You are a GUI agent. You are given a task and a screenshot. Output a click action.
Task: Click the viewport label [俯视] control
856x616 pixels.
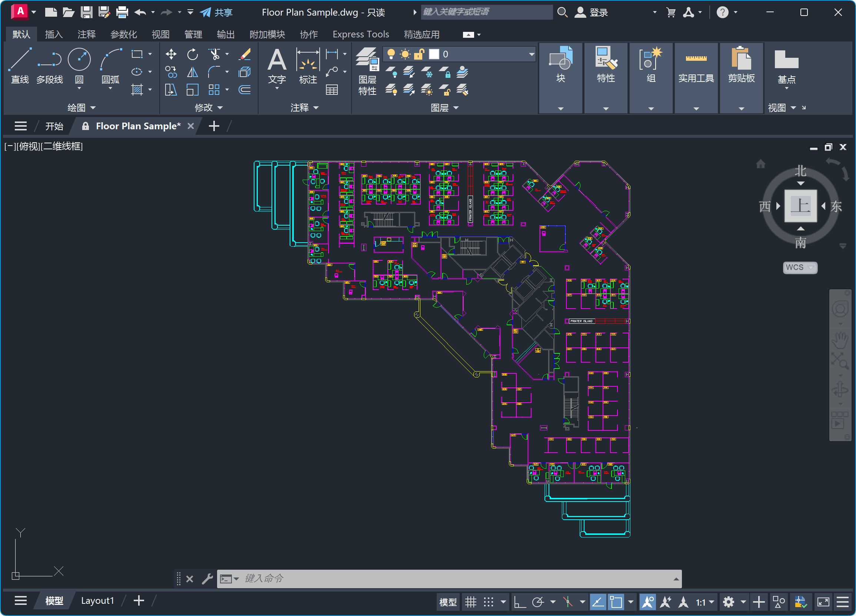(28, 146)
